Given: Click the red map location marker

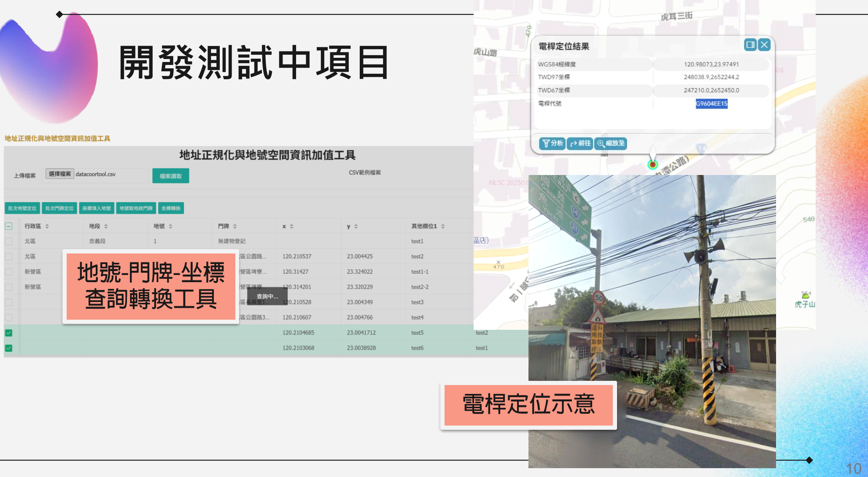Looking at the screenshot, I should (x=652, y=164).
